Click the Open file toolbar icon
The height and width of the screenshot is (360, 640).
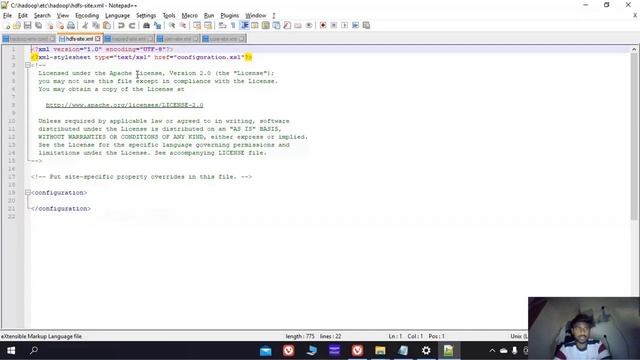tap(17, 25)
